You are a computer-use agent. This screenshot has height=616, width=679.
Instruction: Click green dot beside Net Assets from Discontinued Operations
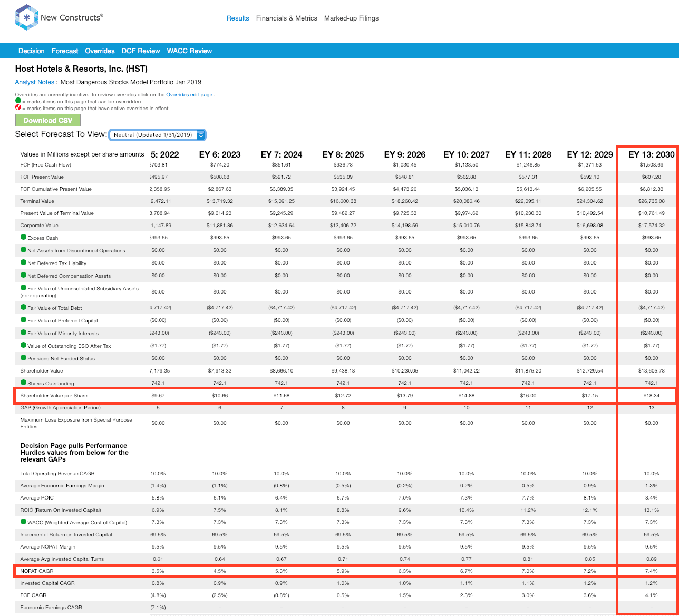(x=23, y=250)
